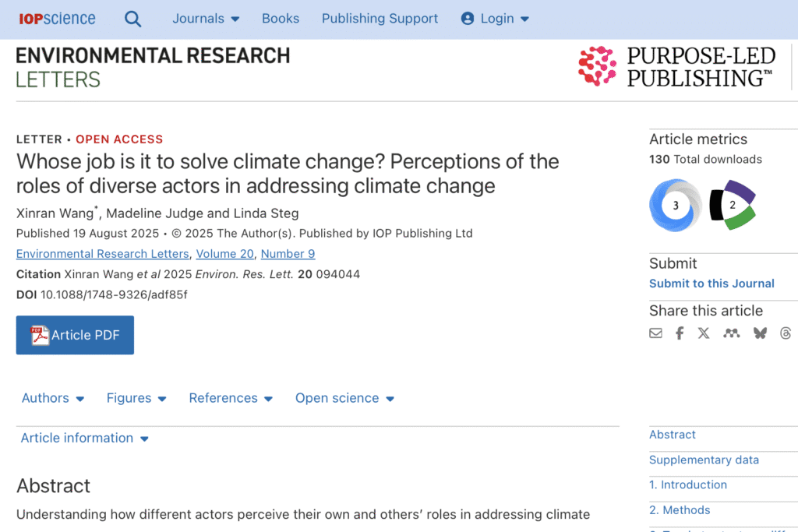The width and height of the screenshot is (798, 532).
Task: Open the Login dropdown
Action: point(495,19)
